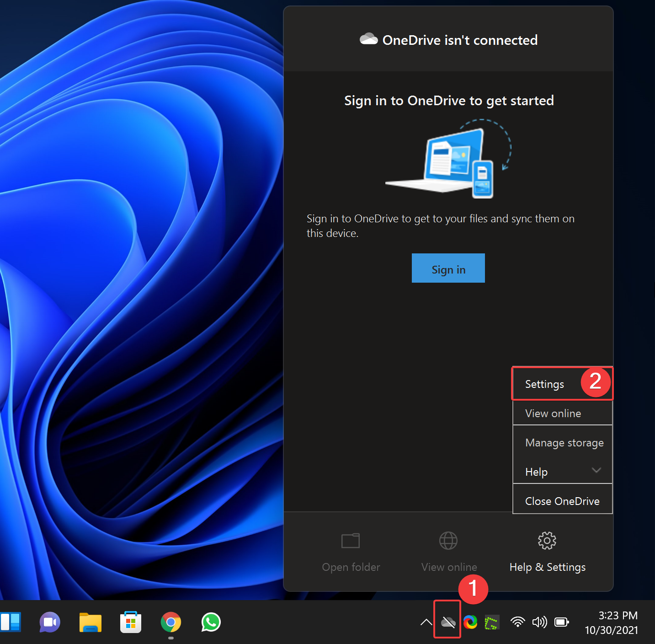Click the laptop and phone sync illustration
Image resolution: width=655 pixels, height=644 pixels.
[448, 158]
